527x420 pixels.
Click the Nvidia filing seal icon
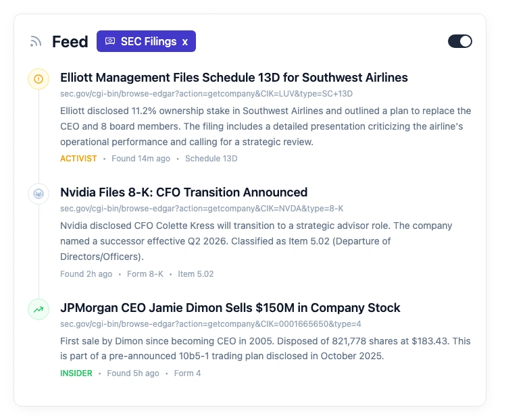[x=39, y=194]
